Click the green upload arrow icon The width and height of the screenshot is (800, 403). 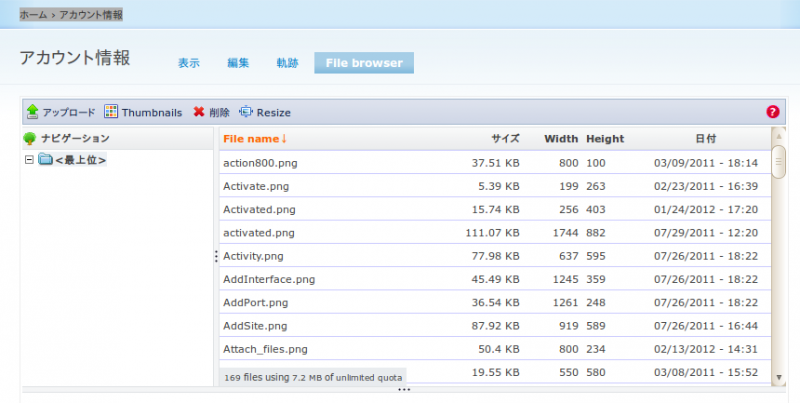pos(32,112)
